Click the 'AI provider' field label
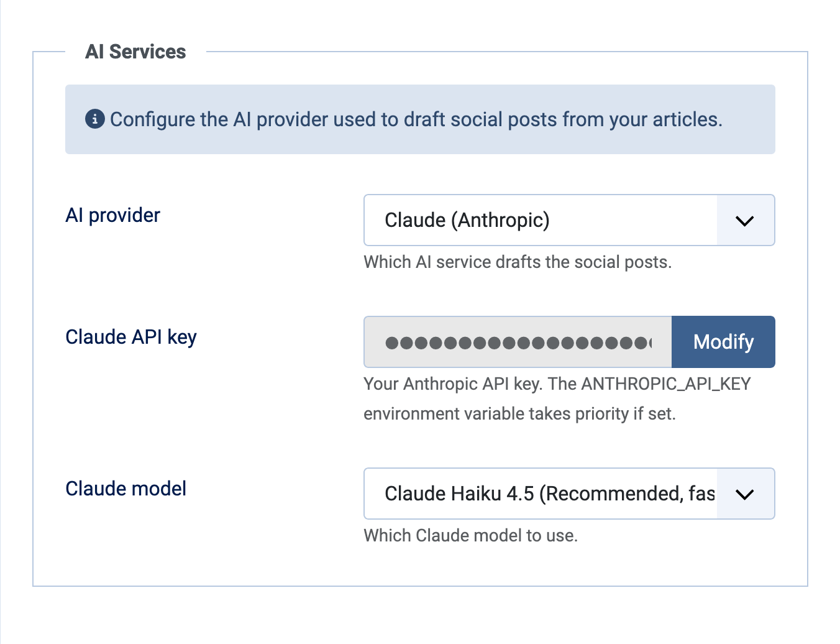This screenshot has width=840, height=644. [113, 215]
